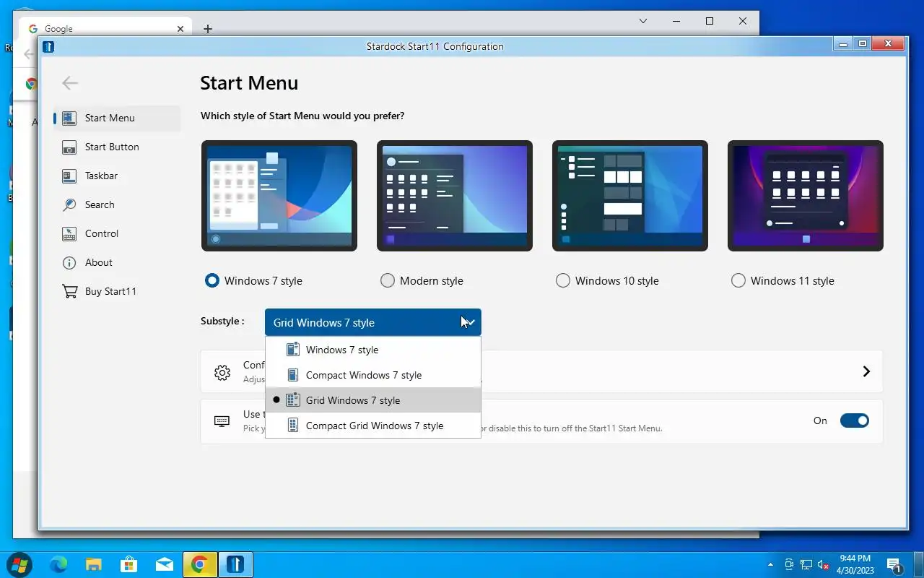Close the Google tab in Chrome
The height and width of the screenshot is (578, 924).
(x=180, y=29)
